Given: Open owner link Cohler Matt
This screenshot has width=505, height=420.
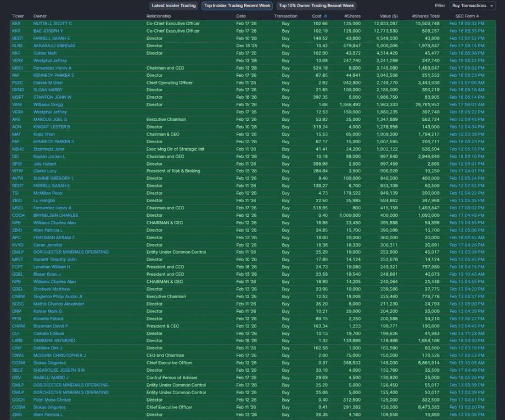Looking at the screenshot, I should [x=45, y=53].
